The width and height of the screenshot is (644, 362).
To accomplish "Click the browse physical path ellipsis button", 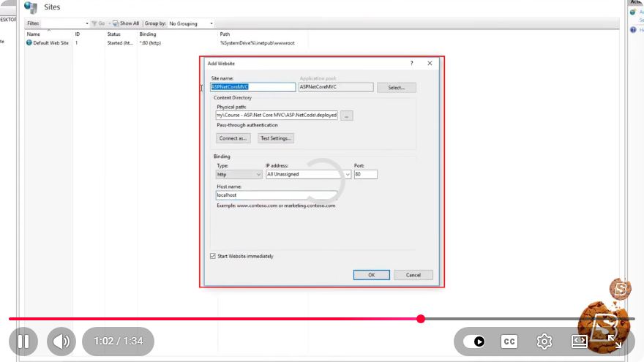I will (x=347, y=116).
